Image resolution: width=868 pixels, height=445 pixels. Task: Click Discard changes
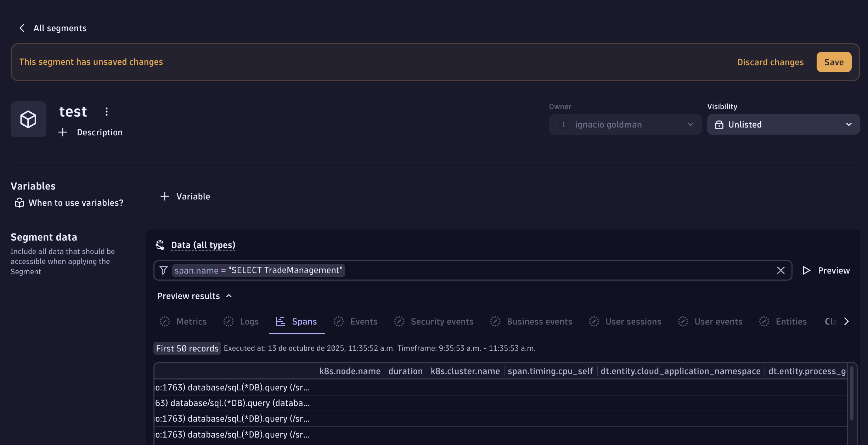[770, 62]
